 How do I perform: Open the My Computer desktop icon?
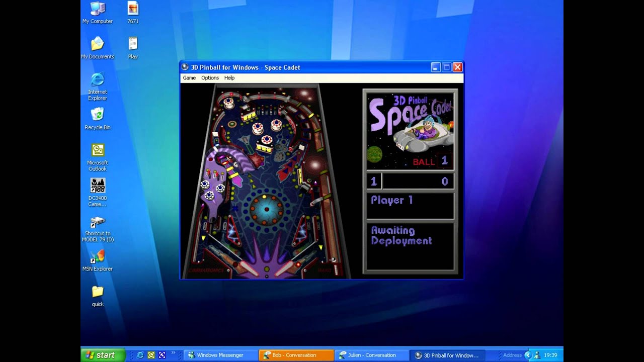coord(98,13)
